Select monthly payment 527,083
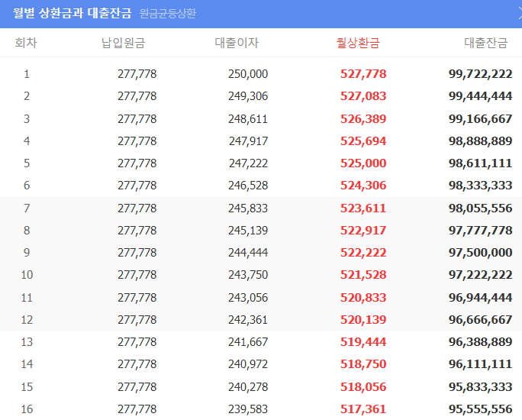The width and height of the screenshot is (522, 420). 363,96
